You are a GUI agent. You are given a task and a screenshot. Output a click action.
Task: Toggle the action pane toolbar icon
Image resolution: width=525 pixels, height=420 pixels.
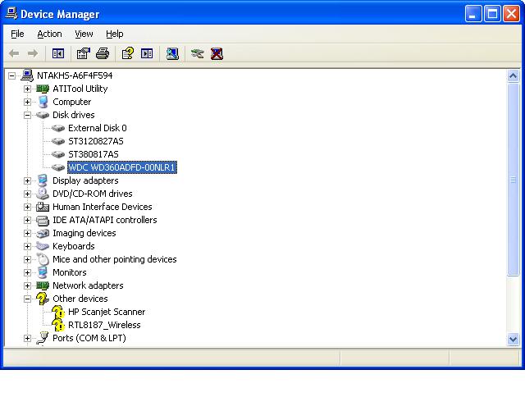(147, 53)
